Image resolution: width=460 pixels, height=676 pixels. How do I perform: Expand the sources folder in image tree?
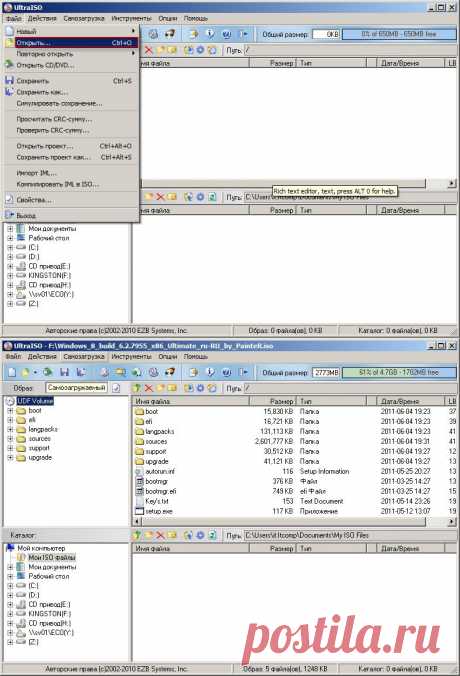(x=10, y=439)
